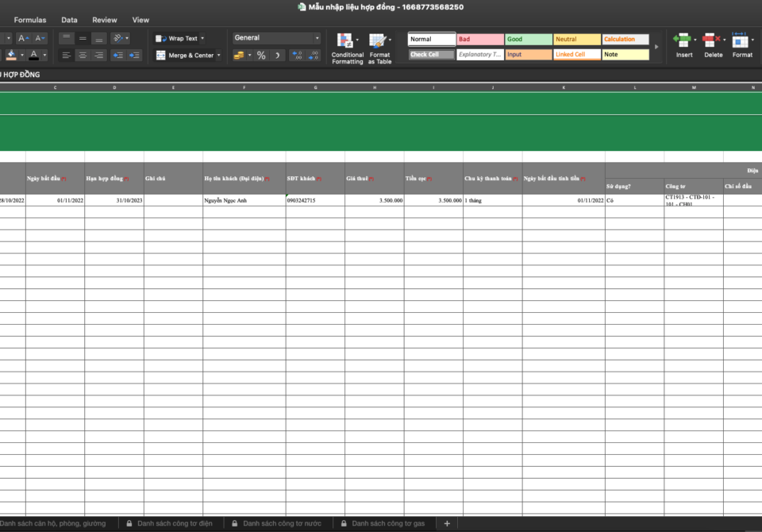Open Format as Table
The height and width of the screenshot is (532, 762).
coord(379,41)
